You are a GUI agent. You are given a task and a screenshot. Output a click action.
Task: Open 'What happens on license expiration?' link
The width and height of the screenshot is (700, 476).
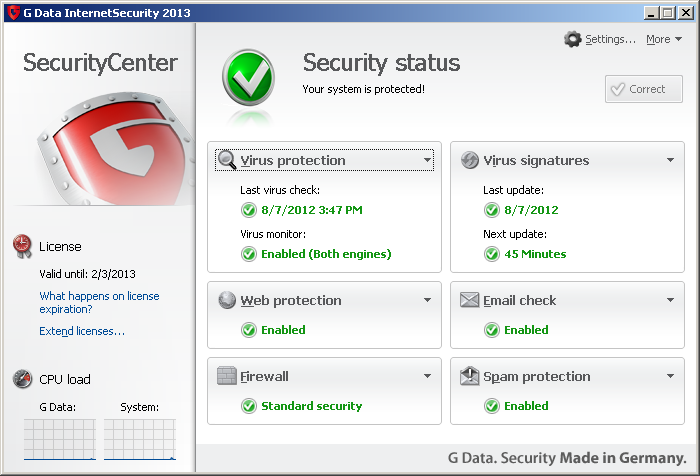coord(99,303)
